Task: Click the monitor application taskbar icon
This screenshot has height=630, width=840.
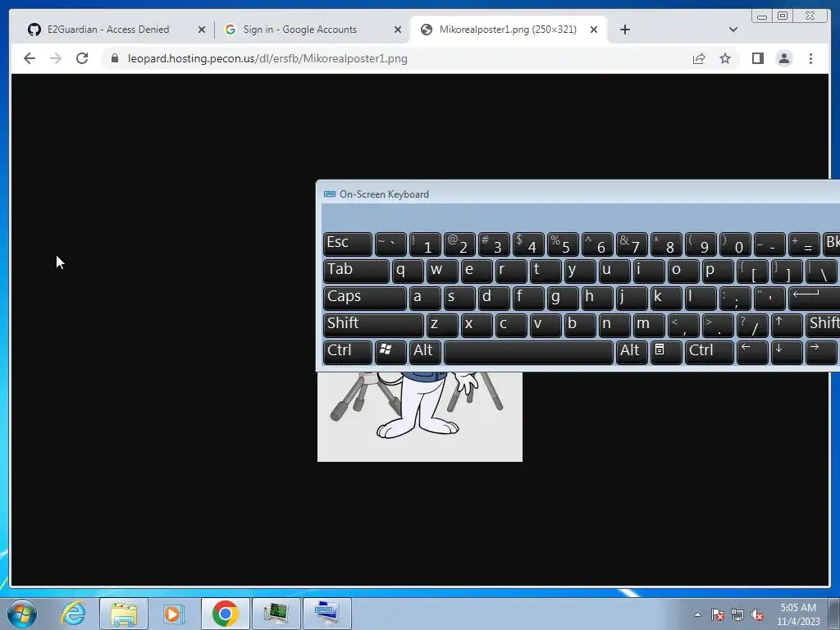Action: (276, 614)
